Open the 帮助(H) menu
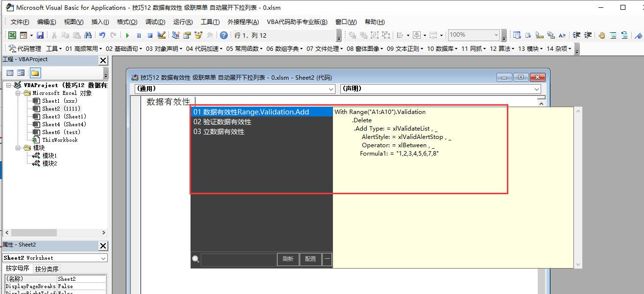This screenshot has height=294, width=644. pyautogui.click(x=375, y=22)
